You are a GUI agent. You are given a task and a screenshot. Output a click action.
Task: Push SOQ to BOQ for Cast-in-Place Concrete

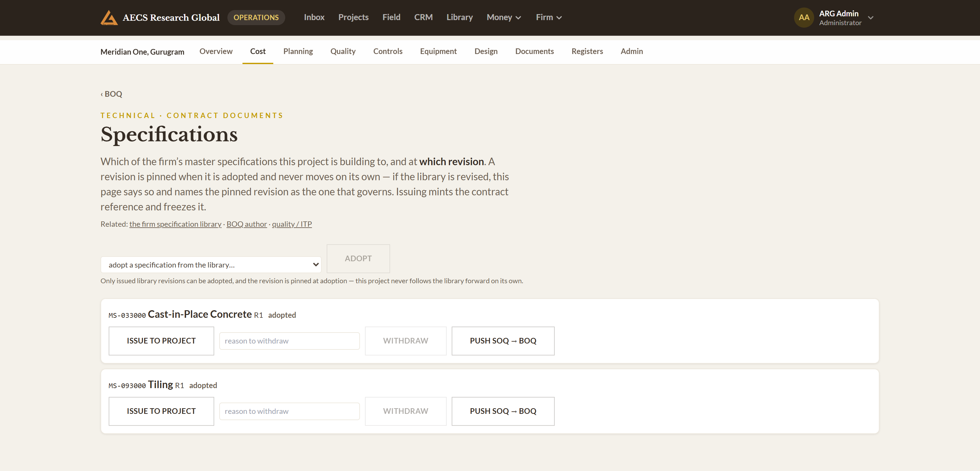503,341
